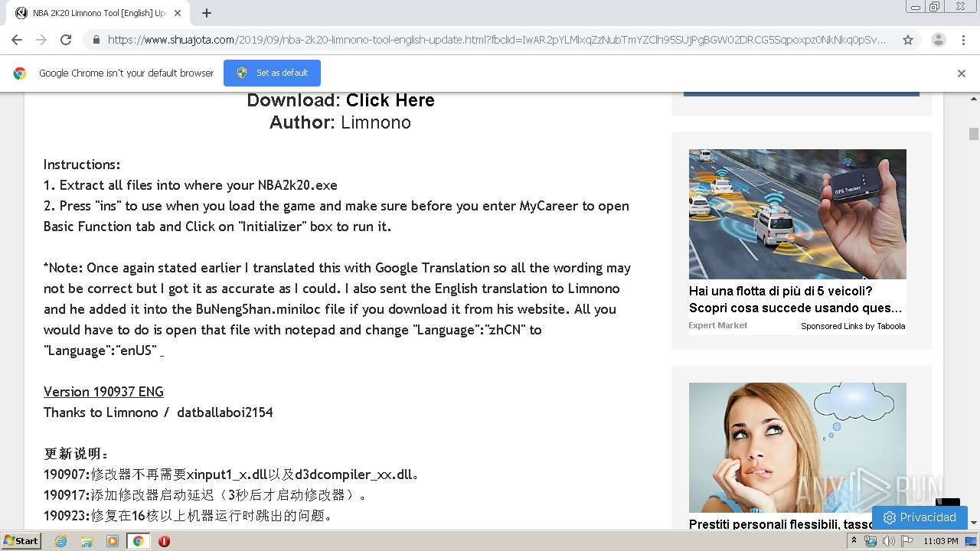Image resolution: width=980 pixels, height=551 pixels.
Task: Click 'Thanks to Limnono / datballaboi2154' line
Action: point(158,412)
